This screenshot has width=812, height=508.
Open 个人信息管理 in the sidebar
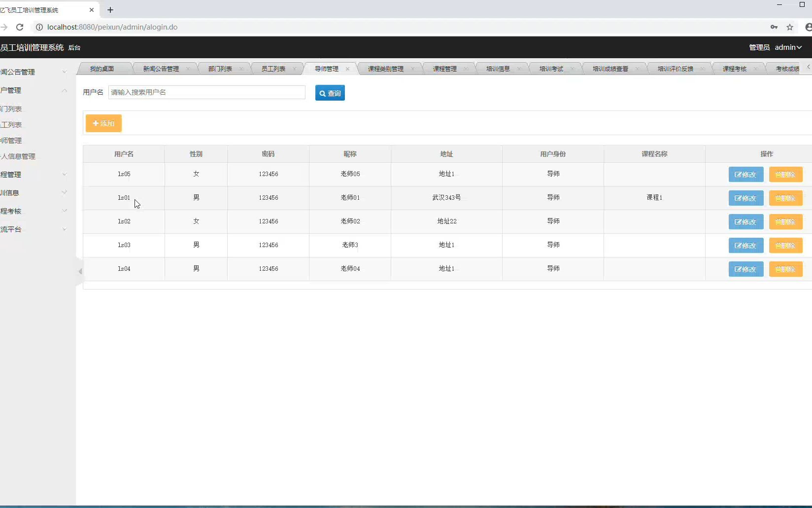pyautogui.click(x=18, y=156)
